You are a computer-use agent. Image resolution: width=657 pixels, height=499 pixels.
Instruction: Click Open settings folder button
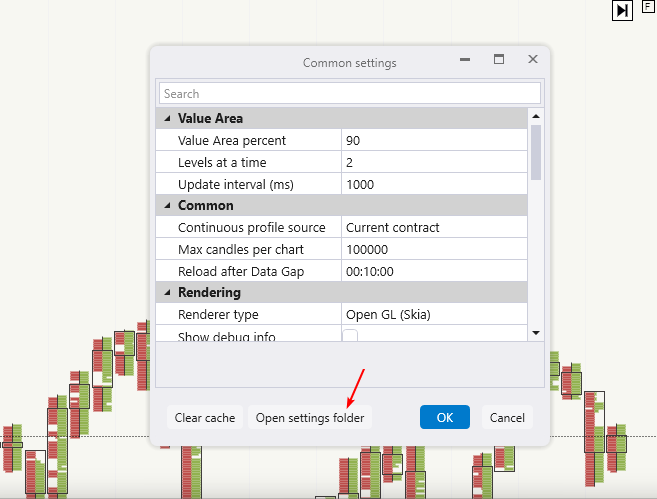click(310, 417)
